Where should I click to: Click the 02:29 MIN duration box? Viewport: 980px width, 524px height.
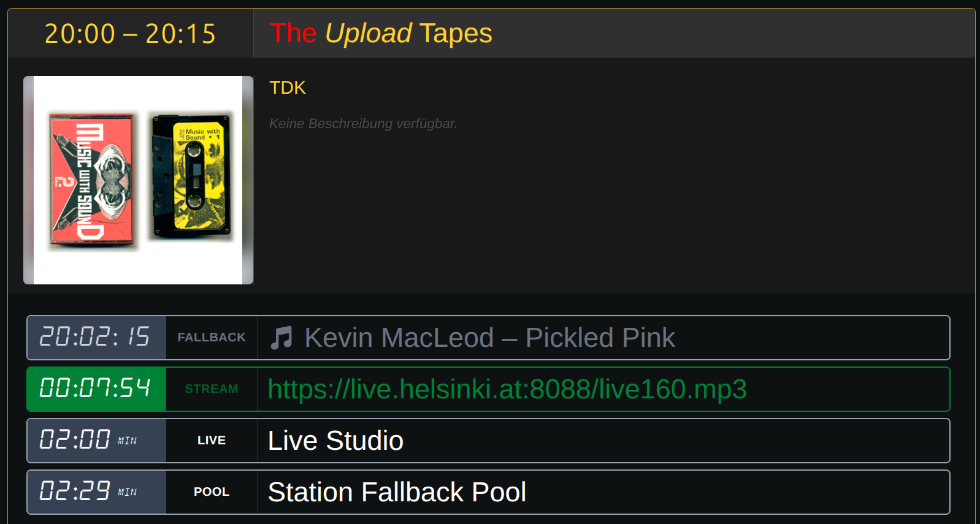click(x=96, y=492)
